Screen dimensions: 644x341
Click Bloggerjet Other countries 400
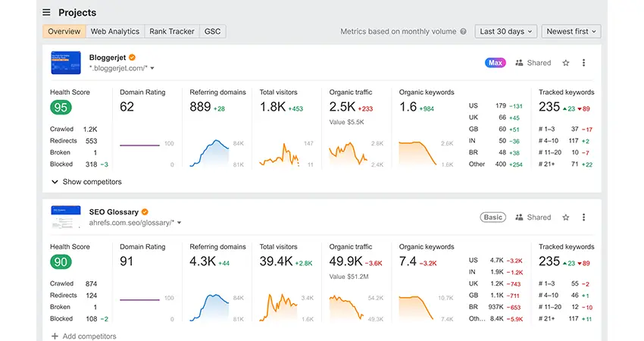click(501, 164)
